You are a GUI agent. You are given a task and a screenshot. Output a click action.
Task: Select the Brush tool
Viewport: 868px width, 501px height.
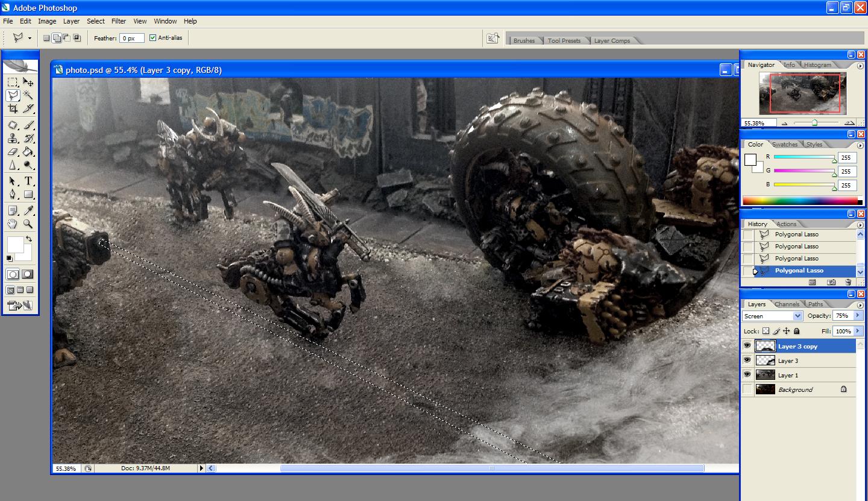point(28,125)
